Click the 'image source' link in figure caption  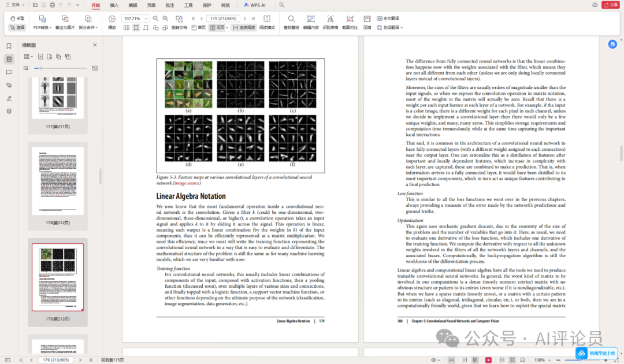coord(187,183)
